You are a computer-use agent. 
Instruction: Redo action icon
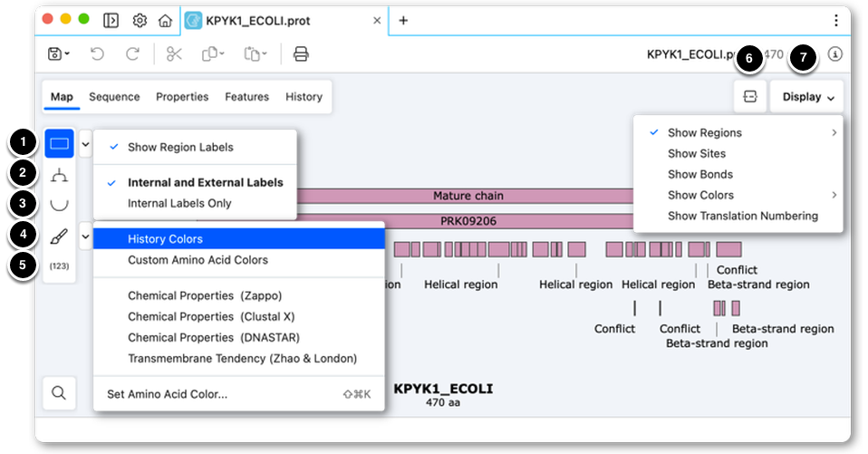click(x=132, y=53)
